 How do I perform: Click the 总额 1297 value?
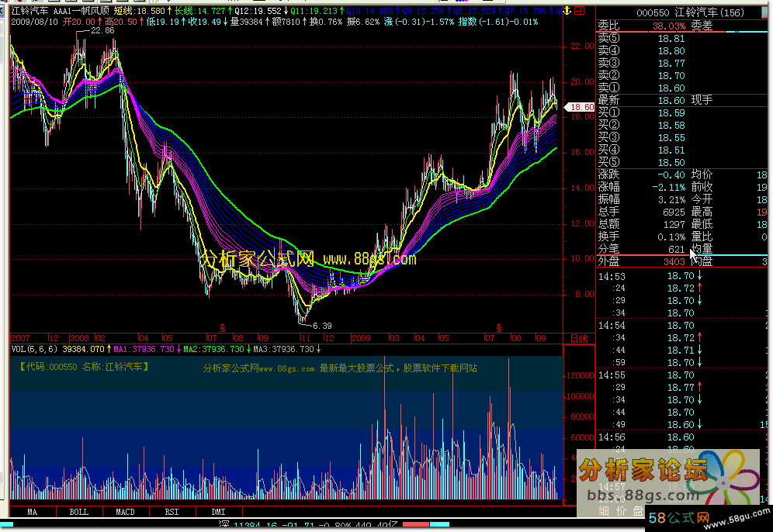pyautogui.click(x=674, y=225)
